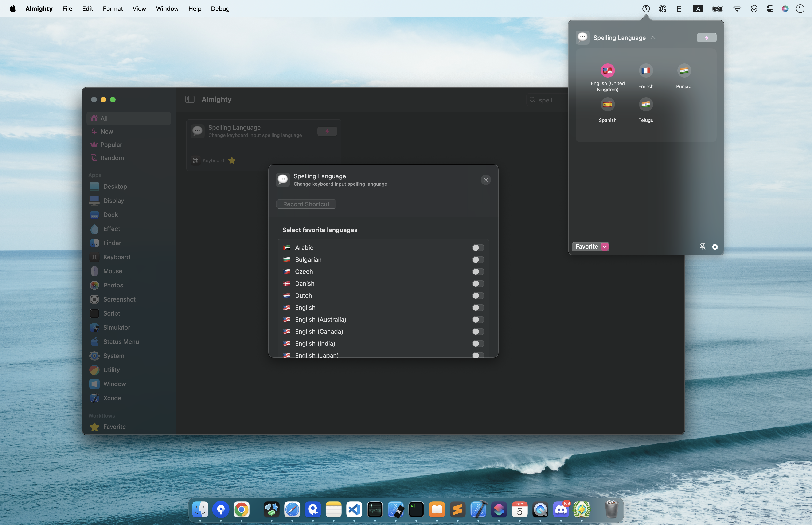This screenshot has height=525, width=812.
Task: Open the Format menu
Action: coord(113,9)
